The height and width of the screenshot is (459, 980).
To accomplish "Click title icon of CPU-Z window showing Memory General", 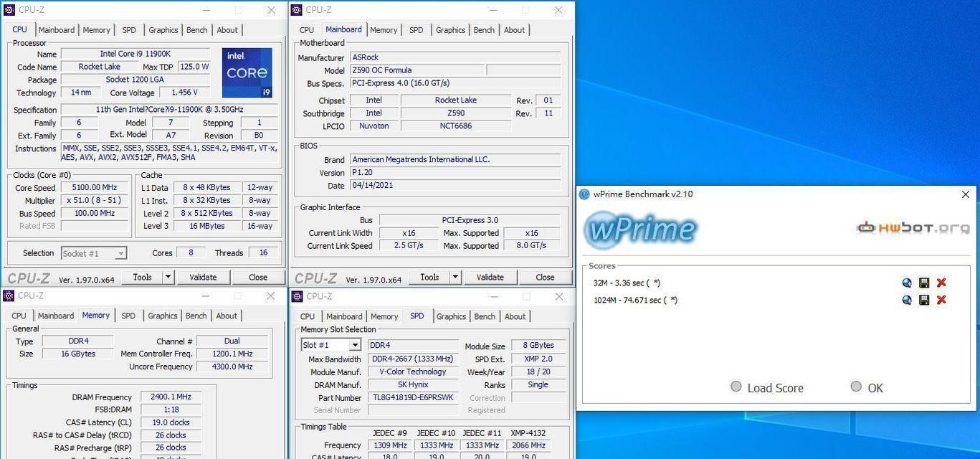I will (9, 295).
